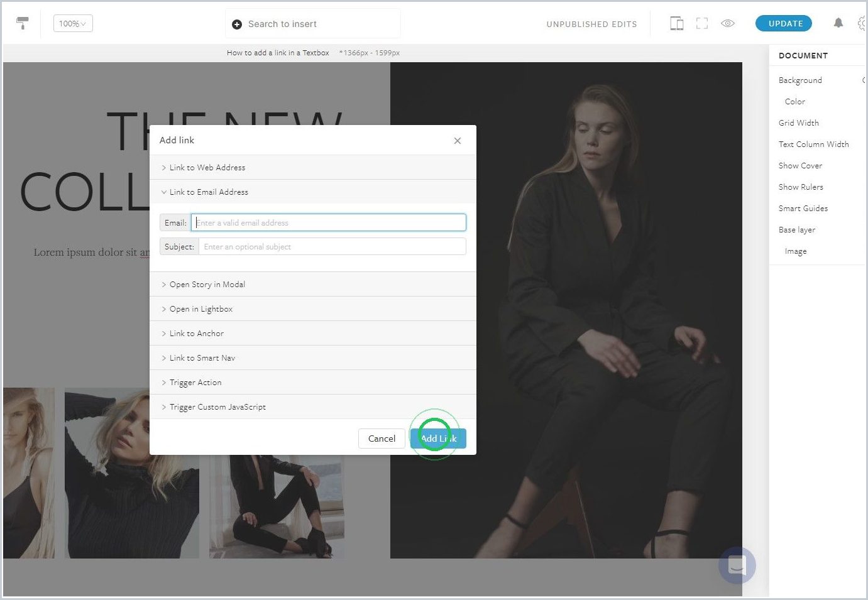Click Show Cover setting
The height and width of the screenshot is (600, 868).
coord(800,166)
